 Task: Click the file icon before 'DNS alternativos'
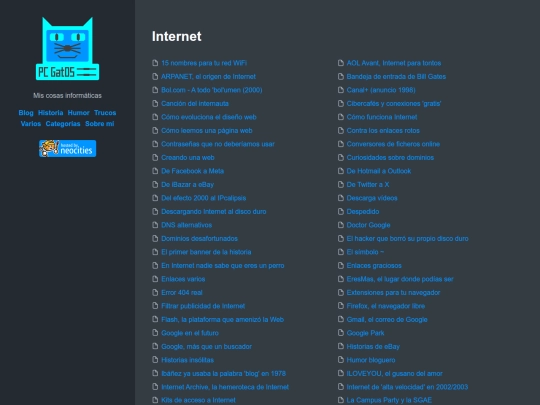pos(155,225)
